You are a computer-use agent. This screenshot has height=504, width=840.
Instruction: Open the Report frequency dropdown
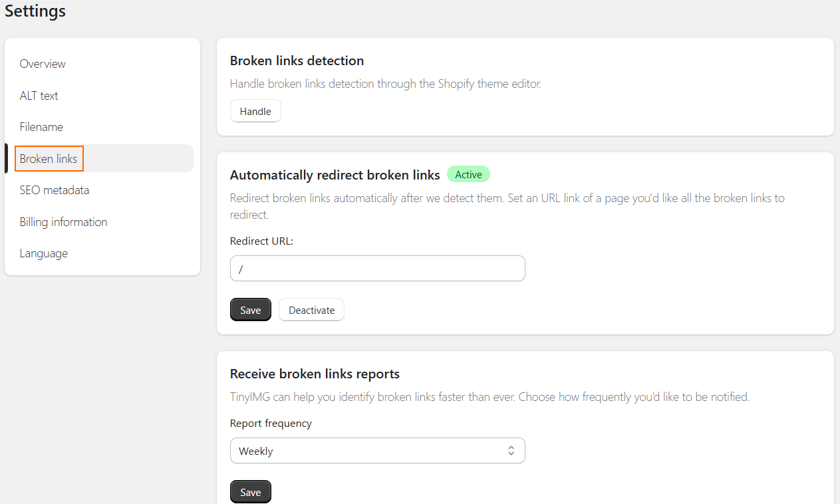click(377, 450)
